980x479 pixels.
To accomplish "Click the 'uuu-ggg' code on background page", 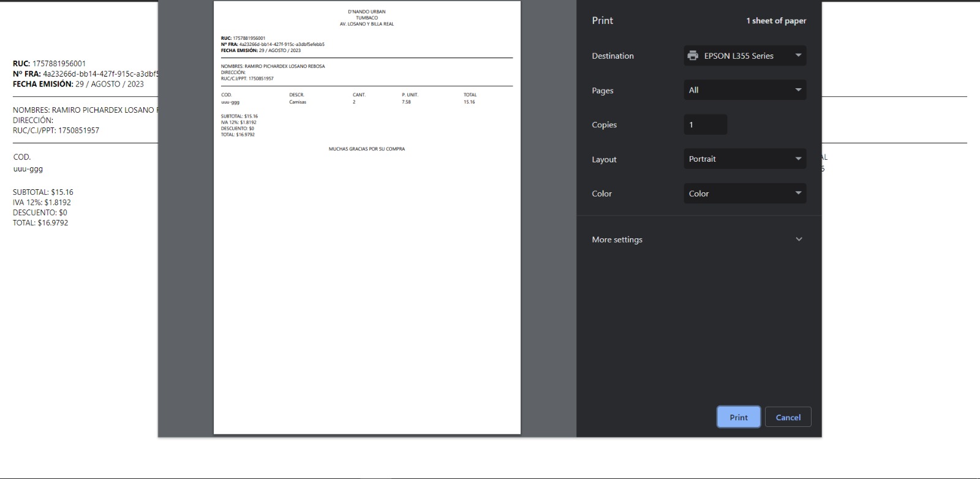I will [28, 169].
